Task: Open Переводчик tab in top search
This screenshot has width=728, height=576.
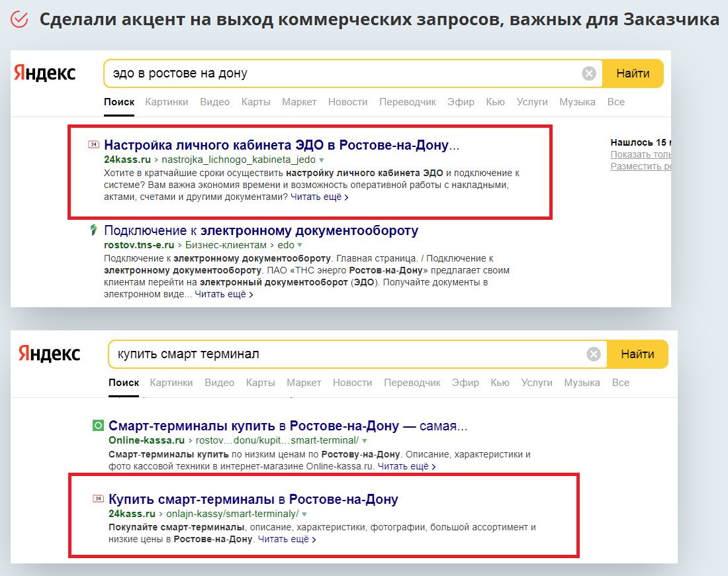Action: pyautogui.click(x=408, y=102)
